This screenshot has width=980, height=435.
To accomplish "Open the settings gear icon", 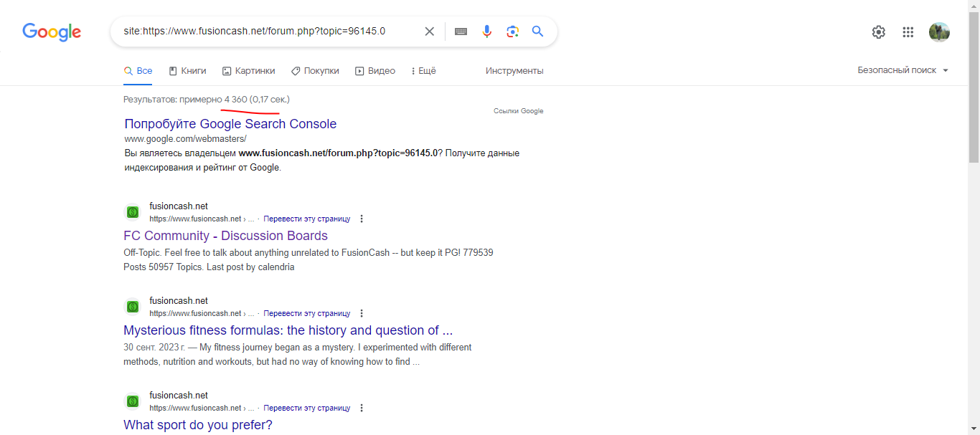I will tap(879, 32).
